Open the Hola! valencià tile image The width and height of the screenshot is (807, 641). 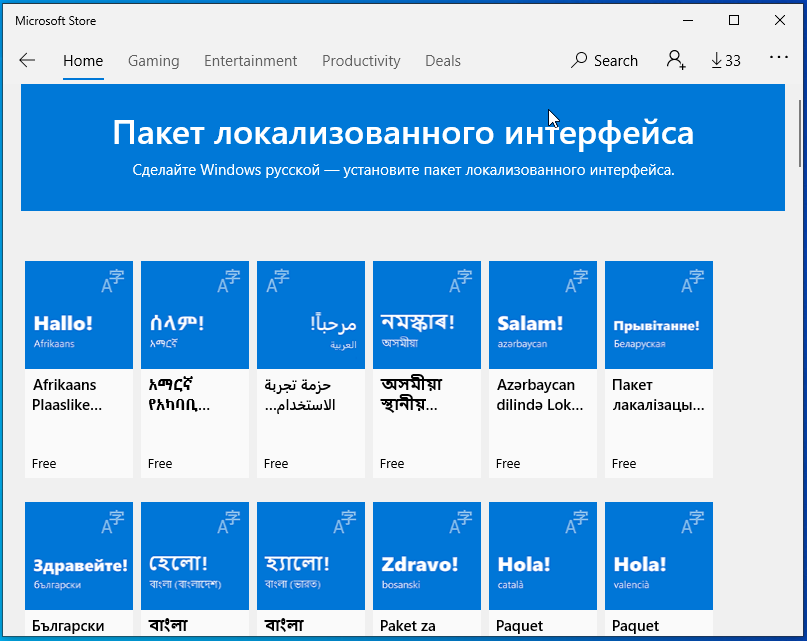coord(659,556)
